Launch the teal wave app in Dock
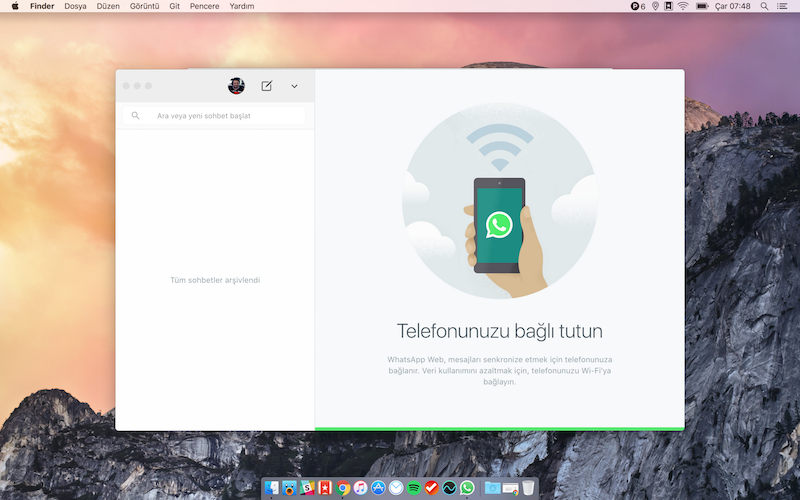Image resolution: width=800 pixels, height=500 pixels. click(449, 488)
